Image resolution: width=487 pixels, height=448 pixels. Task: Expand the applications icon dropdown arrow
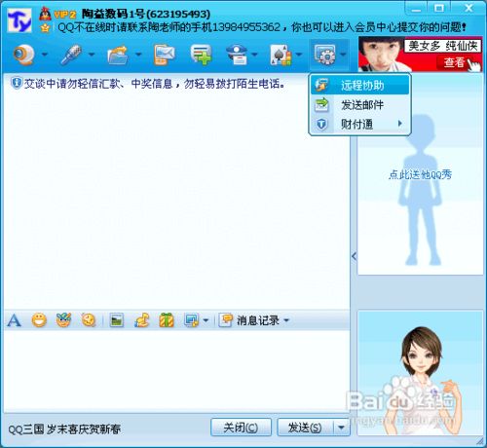[343, 55]
